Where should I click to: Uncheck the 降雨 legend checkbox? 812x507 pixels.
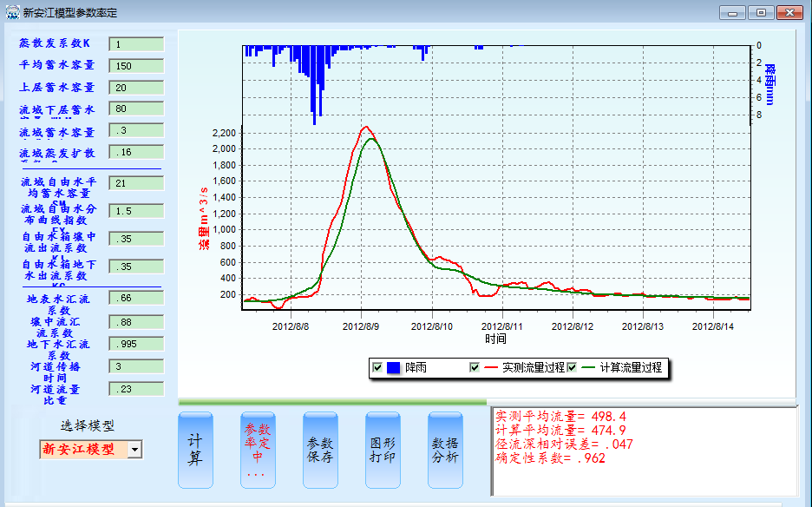[377, 368]
